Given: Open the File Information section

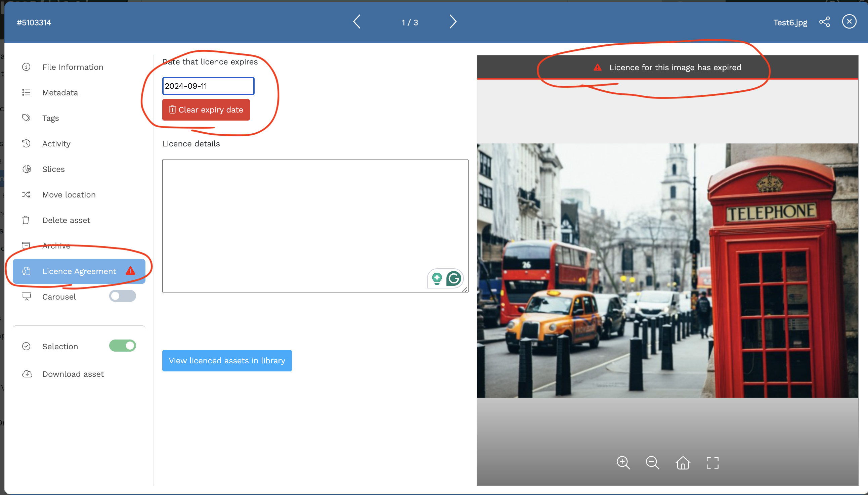Looking at the screenshot, I should pos(73,67).
